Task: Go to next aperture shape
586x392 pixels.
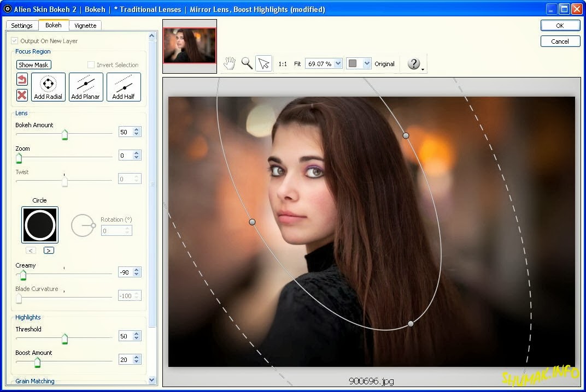Action: 49,251
